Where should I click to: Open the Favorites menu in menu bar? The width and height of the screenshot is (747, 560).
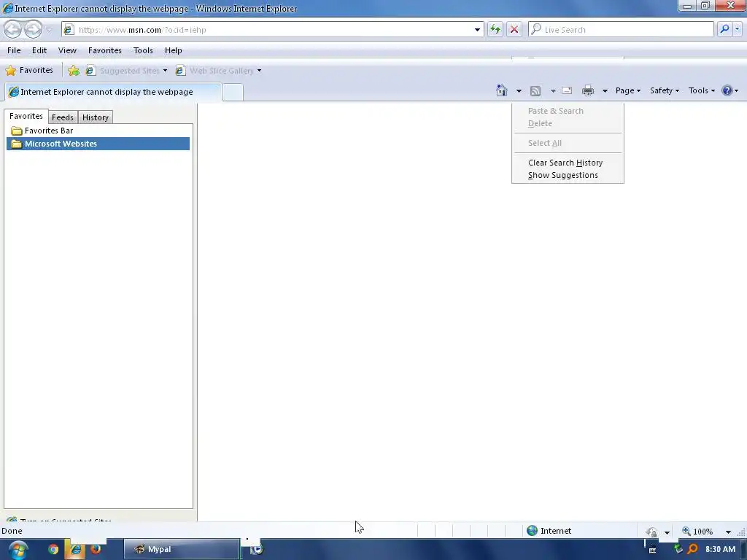(105, 50)
